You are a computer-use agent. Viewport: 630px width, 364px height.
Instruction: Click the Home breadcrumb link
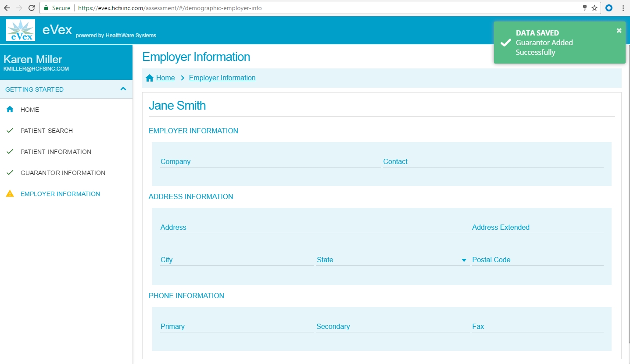click(165, 78)
